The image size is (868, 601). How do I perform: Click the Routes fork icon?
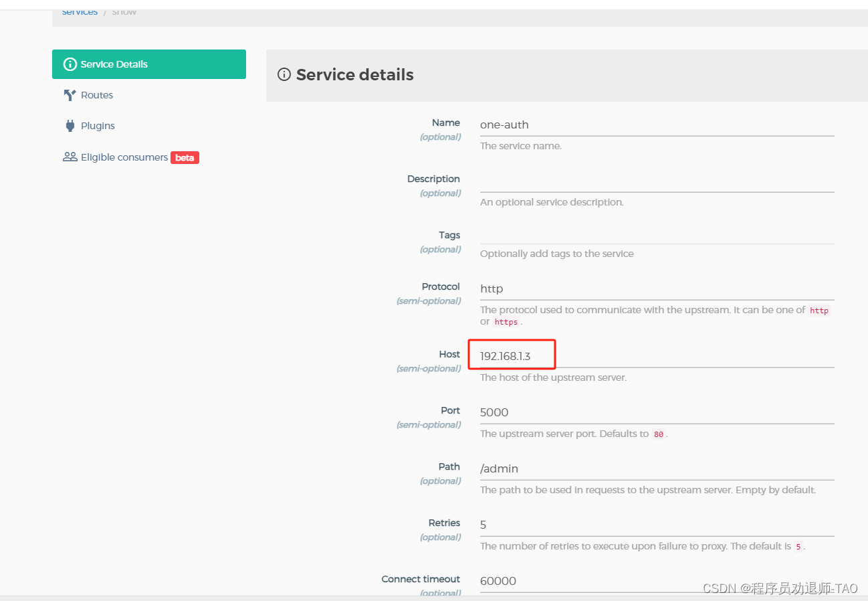pos(70,95)
